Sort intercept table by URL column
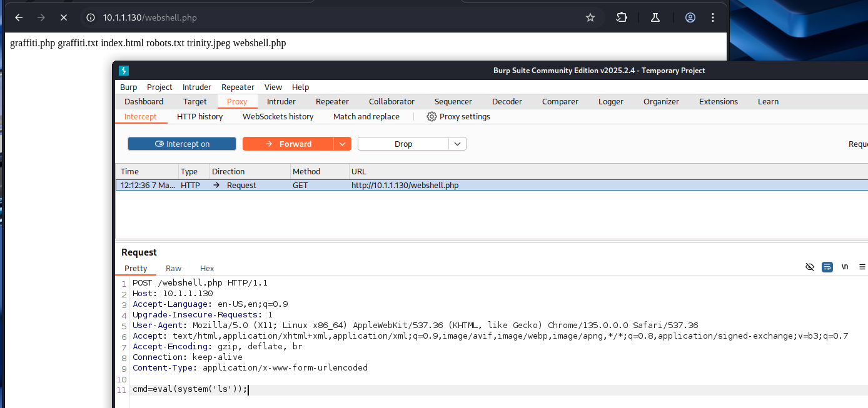The height and width of the screenshot is (408, 868). [608, 171]
